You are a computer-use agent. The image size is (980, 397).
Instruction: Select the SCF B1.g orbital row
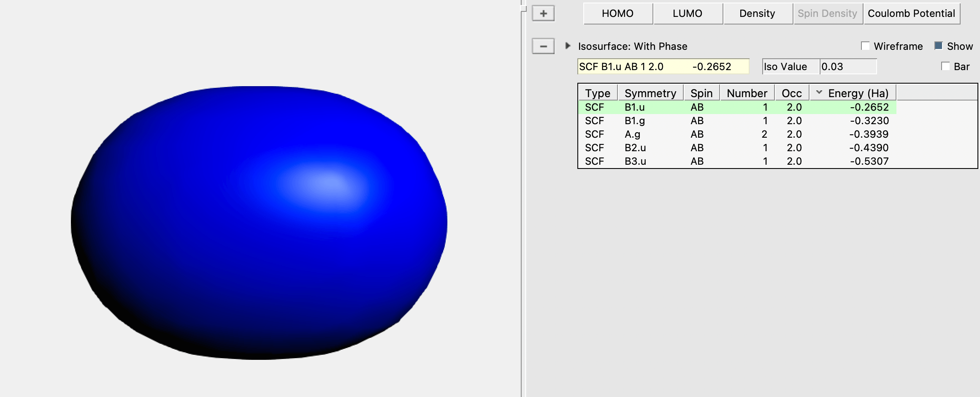pyautogui.click(x=675, y=120)
